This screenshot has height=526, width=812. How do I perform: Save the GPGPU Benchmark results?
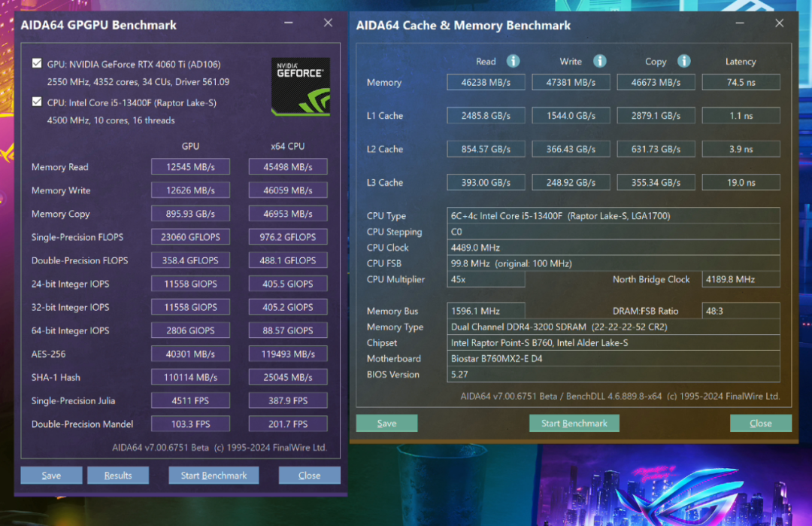tap(51, 476)
